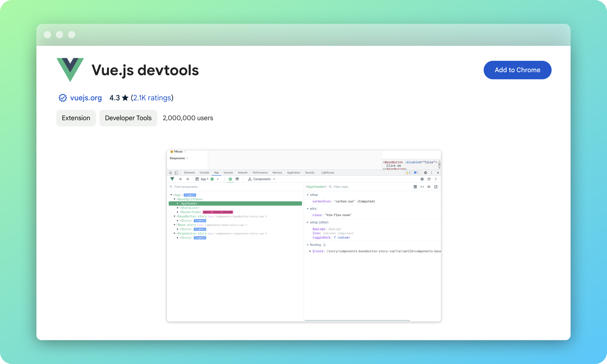Open the screenshot/eye icon above the state pane
This screenshot has width=607, height=364.
415,187
